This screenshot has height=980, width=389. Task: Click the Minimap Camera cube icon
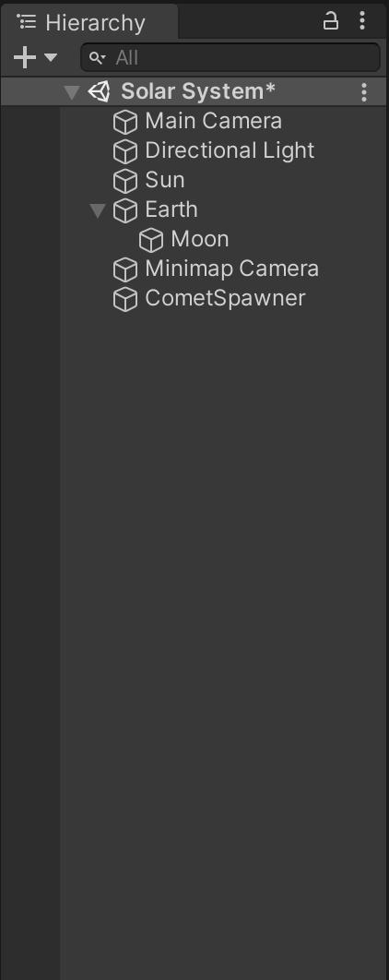[124, 269]
